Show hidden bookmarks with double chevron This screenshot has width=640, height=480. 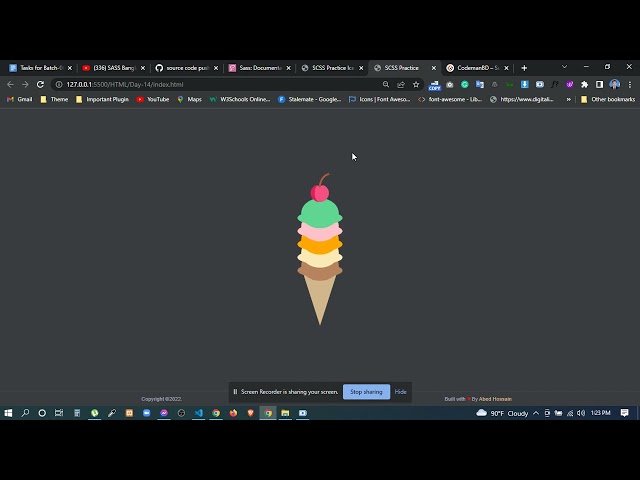click(569, 99)
